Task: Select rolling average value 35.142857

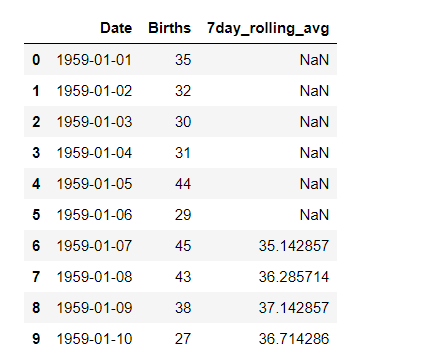Action: [294, 246]
